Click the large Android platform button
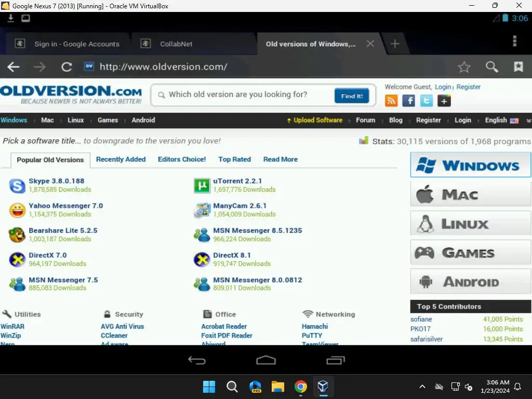532x399 pixels. [470, 281]
